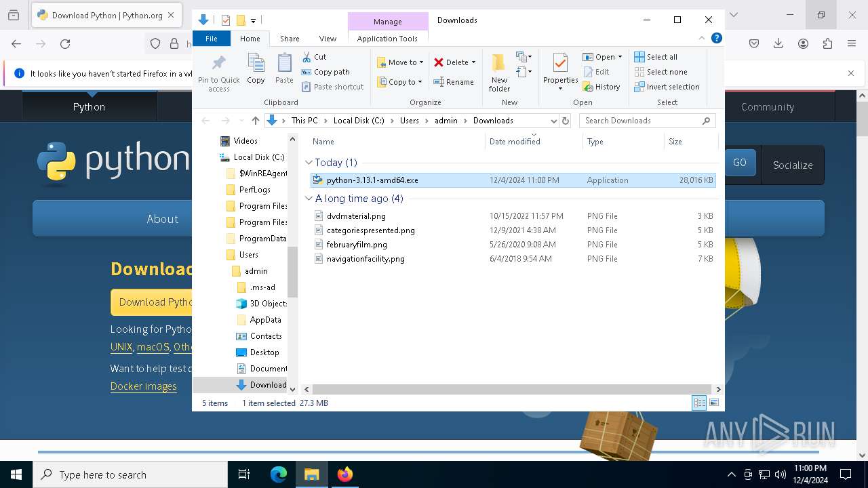Click Pin to Quick access in ribbon
This screenshot has height=488, width=868.
[218, 73]
